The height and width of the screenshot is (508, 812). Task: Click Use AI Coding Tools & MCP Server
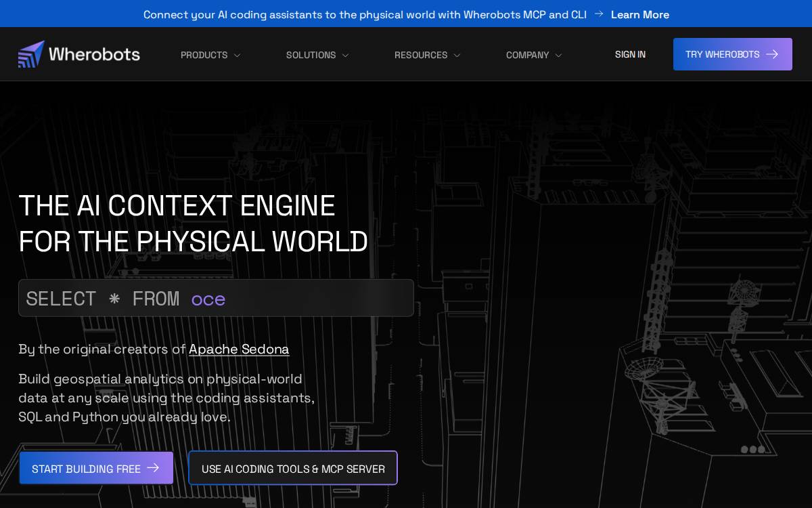click(293, 468)
